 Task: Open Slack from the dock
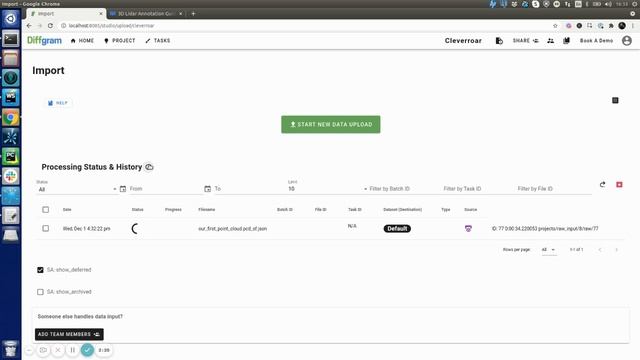[11, 176]
